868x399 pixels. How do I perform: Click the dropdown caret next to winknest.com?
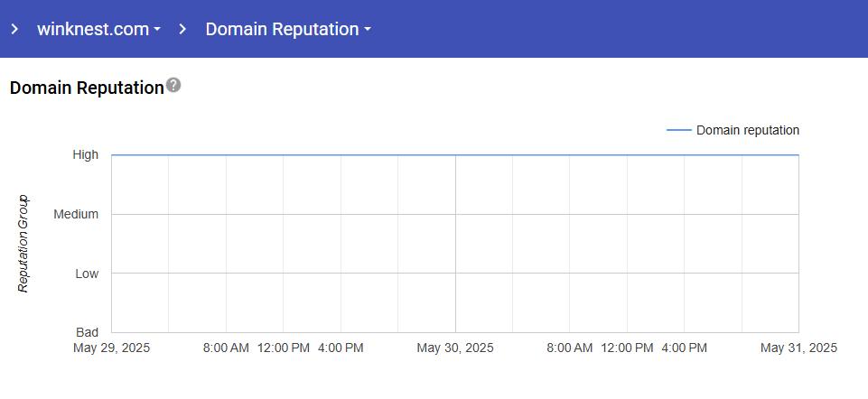pyautogui.click(x=157, y=30)
